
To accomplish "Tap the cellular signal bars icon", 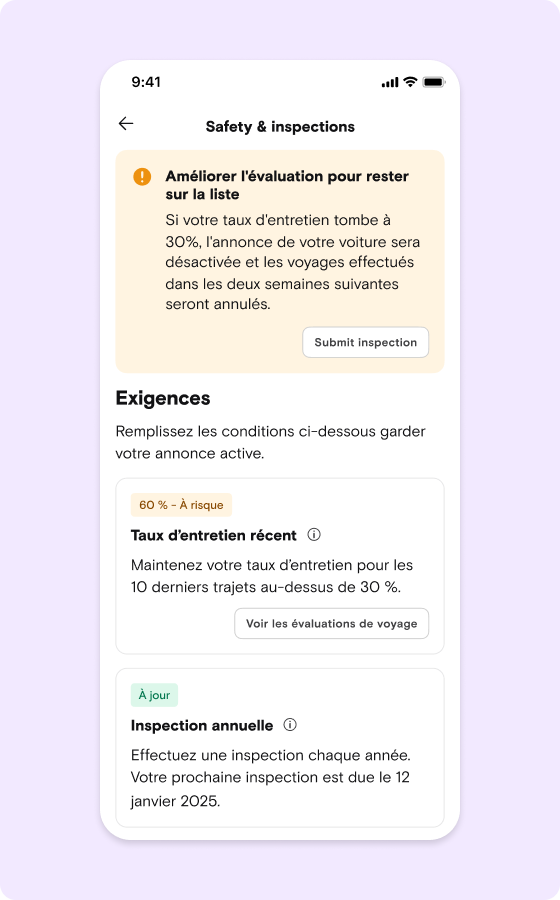I will click(390, 83).
